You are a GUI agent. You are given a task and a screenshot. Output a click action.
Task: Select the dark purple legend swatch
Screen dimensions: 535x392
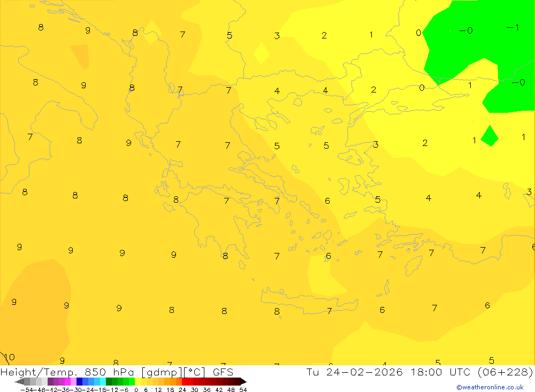tap(50, 382)
